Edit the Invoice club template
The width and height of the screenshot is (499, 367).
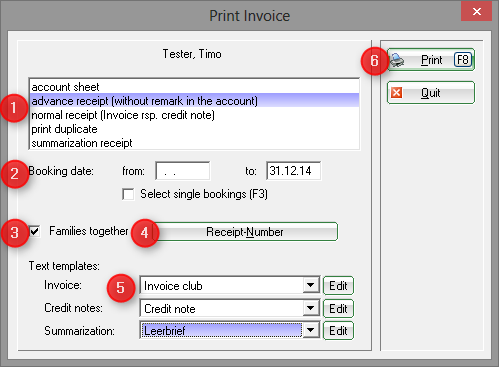(x=338, y=286)
